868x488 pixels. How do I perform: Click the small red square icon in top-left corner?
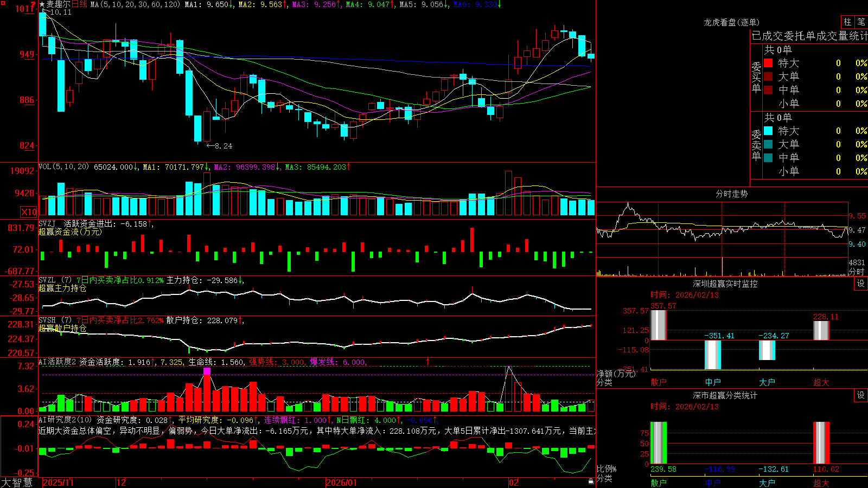[2, 2]
